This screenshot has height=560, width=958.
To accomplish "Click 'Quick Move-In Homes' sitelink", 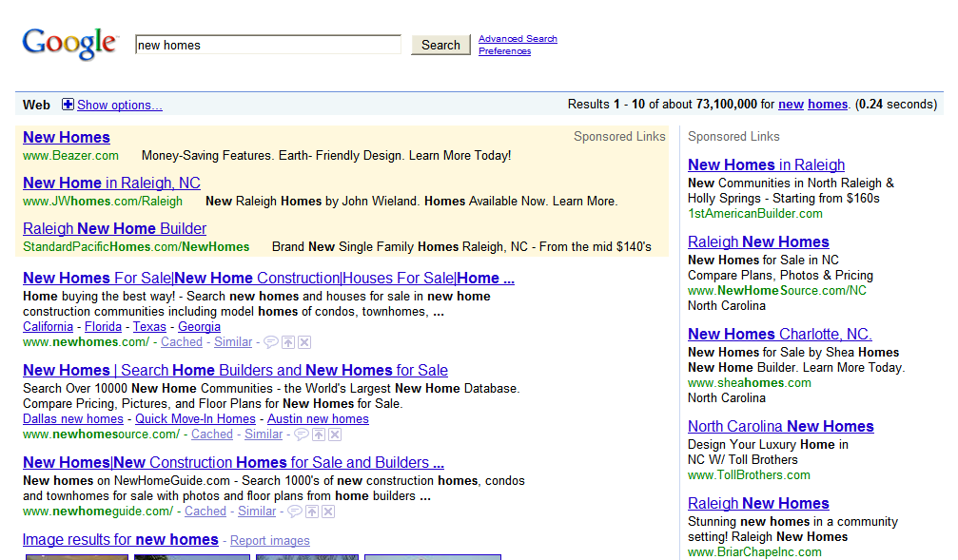I will [x=196, y=419].
